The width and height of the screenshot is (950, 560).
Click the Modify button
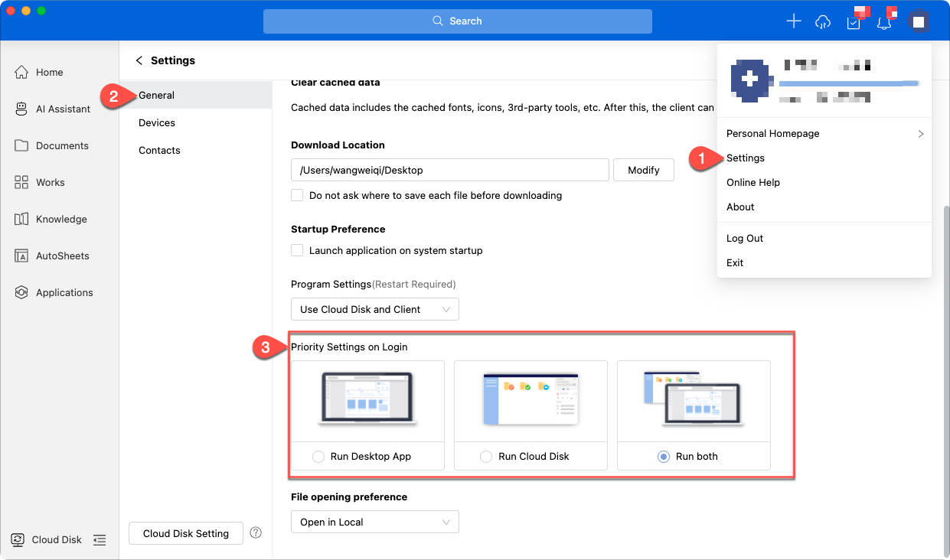click(x=643, y=170)
